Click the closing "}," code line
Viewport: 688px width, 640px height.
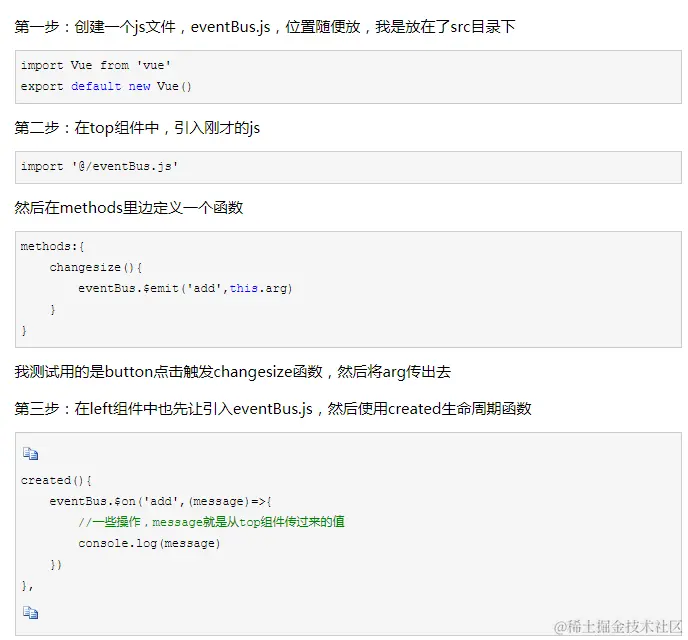[27, 586]
